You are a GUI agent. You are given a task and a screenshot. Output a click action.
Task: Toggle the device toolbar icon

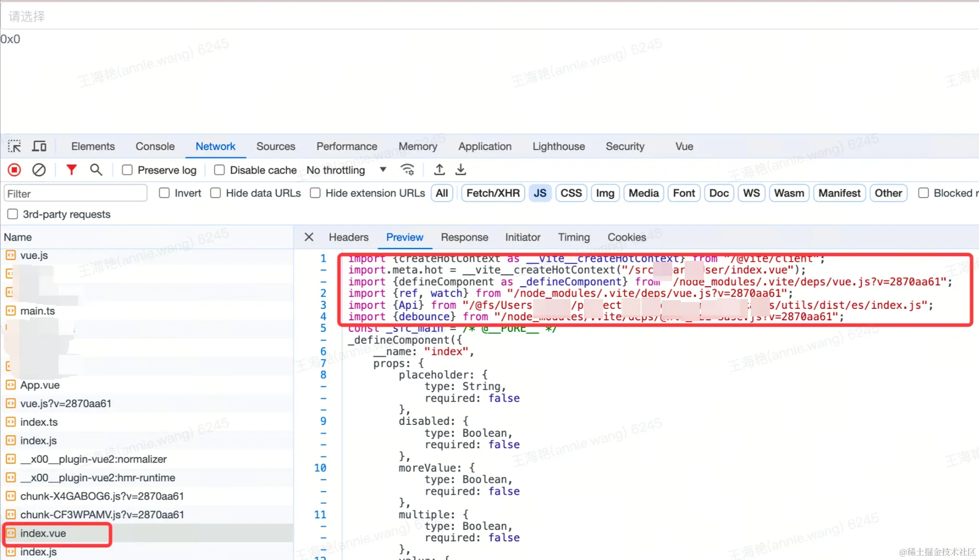(x=39, y=146)
